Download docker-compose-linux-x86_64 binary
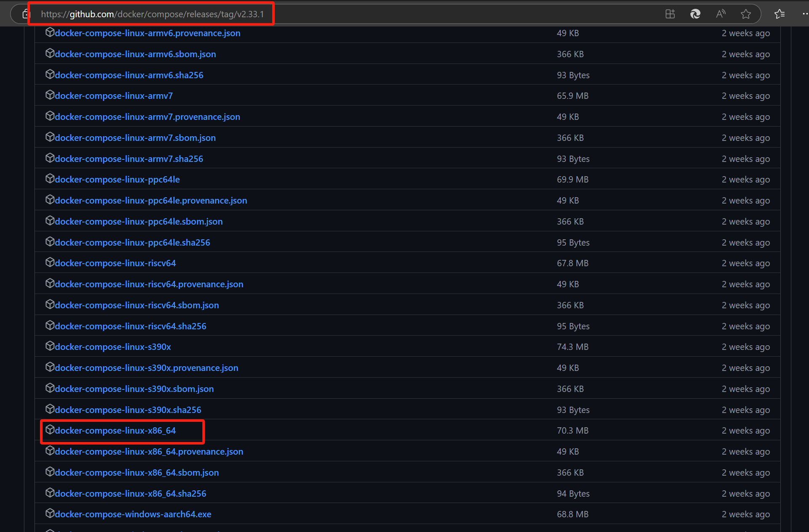Screen dimensions: 809x532 [x=115, y=431]
